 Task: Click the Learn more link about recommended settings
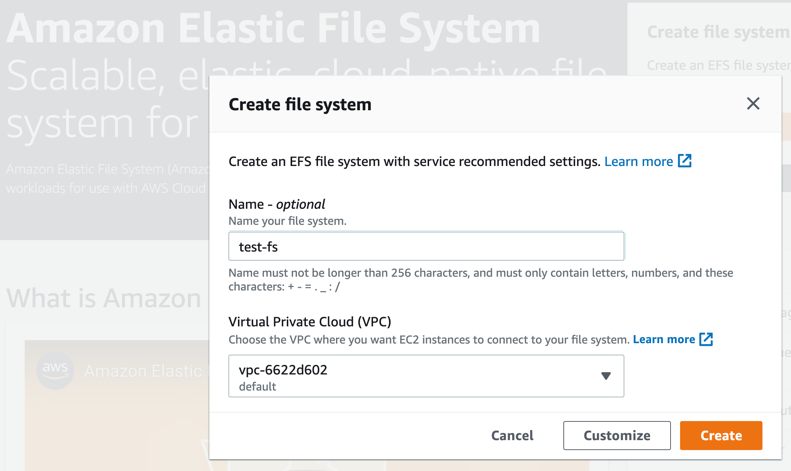click(x=639, y=161)
